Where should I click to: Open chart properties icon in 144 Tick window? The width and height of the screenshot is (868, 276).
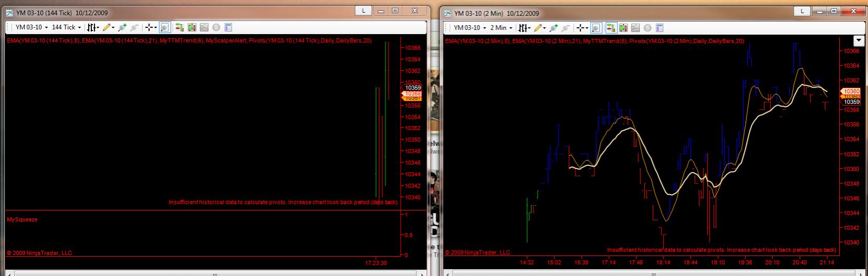click(228, 27)
